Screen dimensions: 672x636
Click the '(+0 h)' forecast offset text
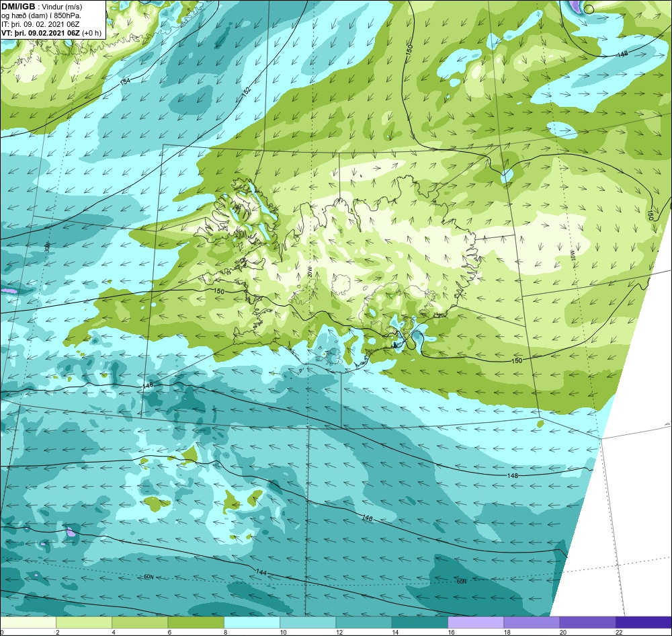(91, 32)
